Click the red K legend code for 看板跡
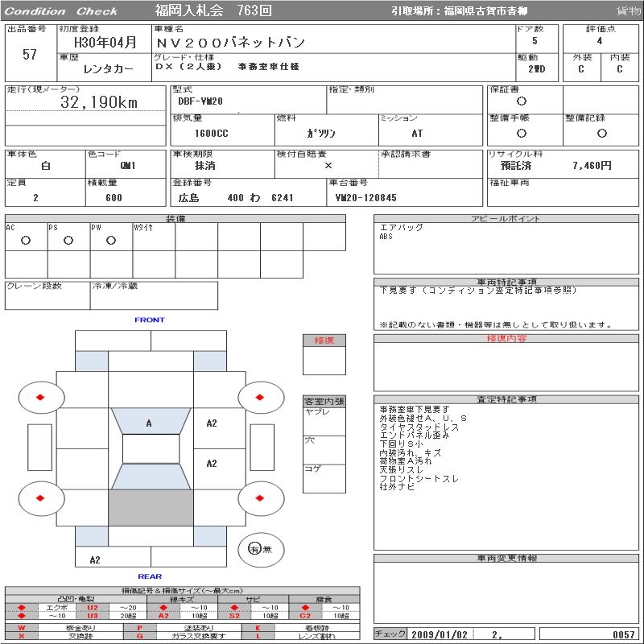Screen dimensions: 644x644 pyautogui.click(x=258, y=628)
